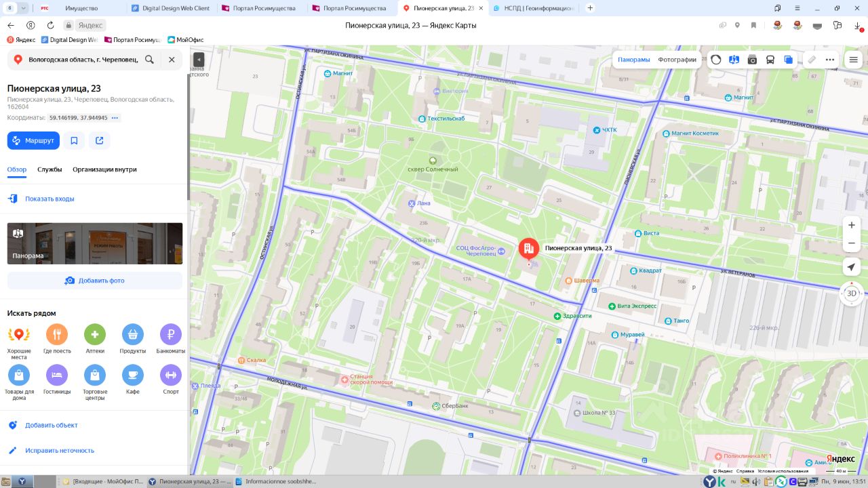Open Yandex Maps hamburger menu
Viewport: 868px width, 488px height.
(x=853, y=60)
